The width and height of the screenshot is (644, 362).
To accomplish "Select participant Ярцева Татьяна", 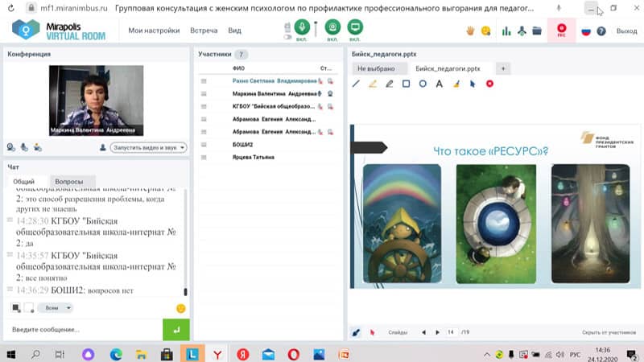I will tap(254, 157).
